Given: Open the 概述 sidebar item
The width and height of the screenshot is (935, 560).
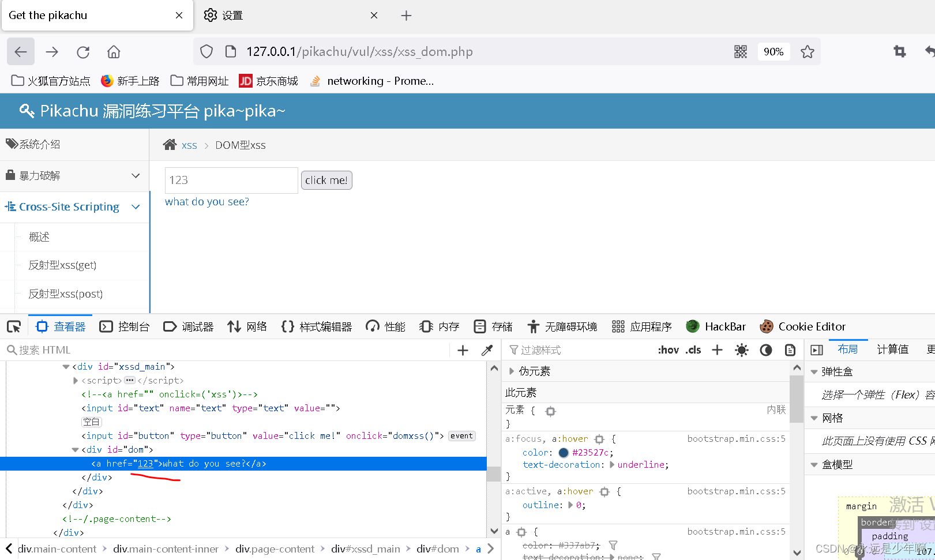Looking at the screenshot, I should point(39,237).
